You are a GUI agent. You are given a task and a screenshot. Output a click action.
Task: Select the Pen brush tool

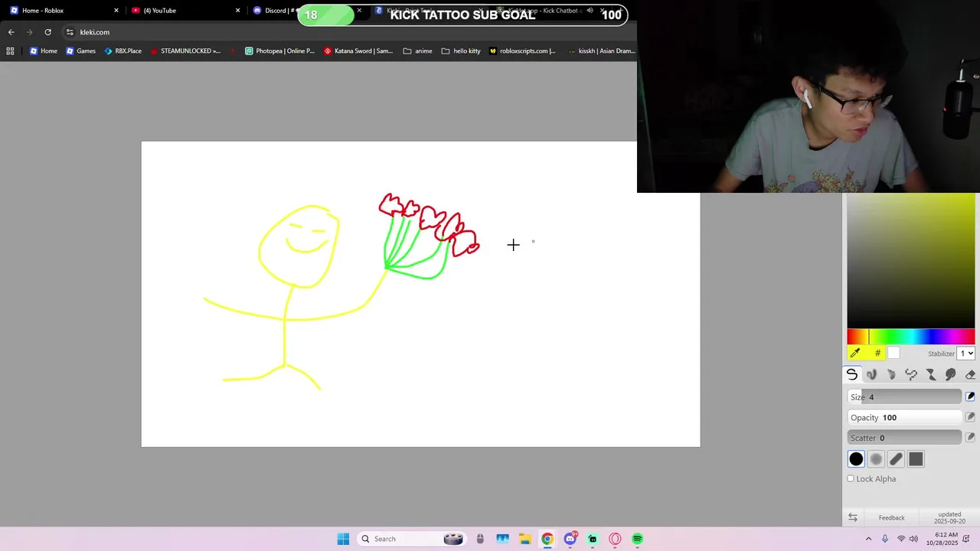click(x=852, y=374)
